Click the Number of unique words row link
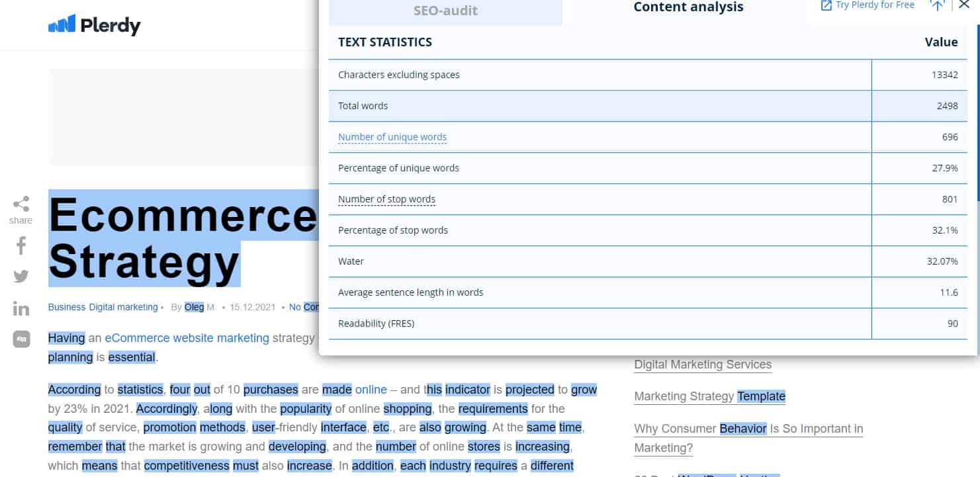Image resolution: width=980 pixels, height=477 pixels. 392,137
